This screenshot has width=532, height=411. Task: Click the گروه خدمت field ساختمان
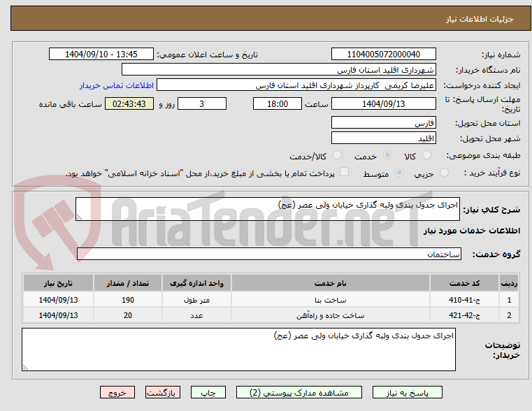(x=268, y=254)
